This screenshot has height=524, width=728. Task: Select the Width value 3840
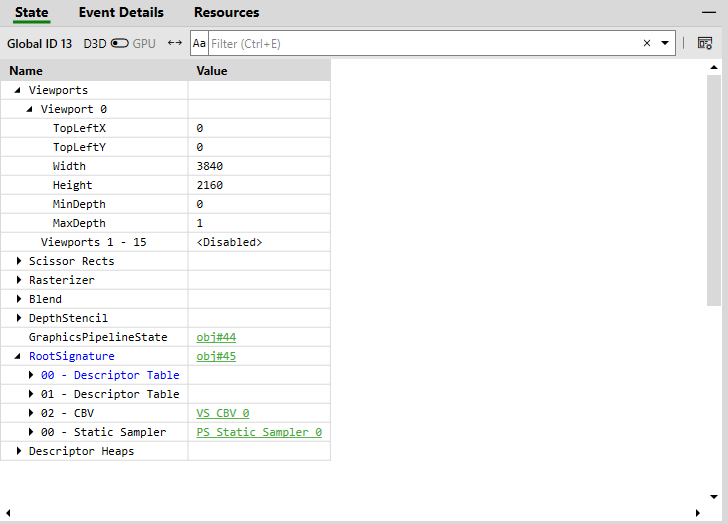209,166
